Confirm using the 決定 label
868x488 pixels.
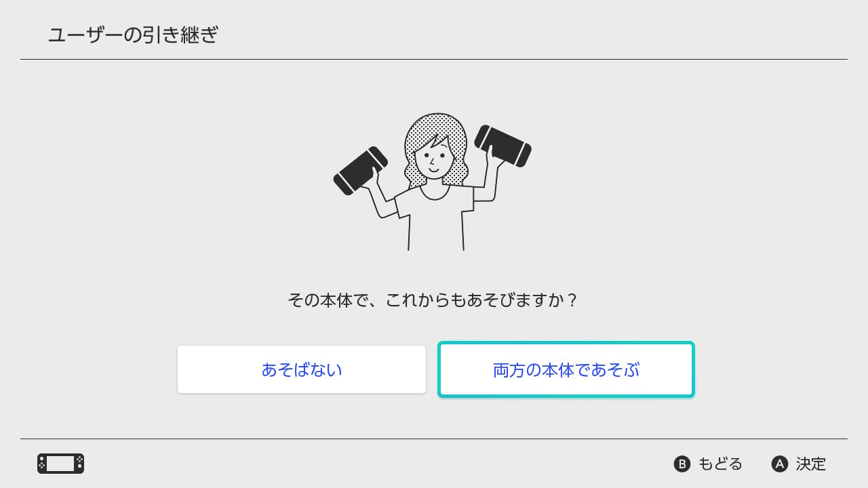811,464
